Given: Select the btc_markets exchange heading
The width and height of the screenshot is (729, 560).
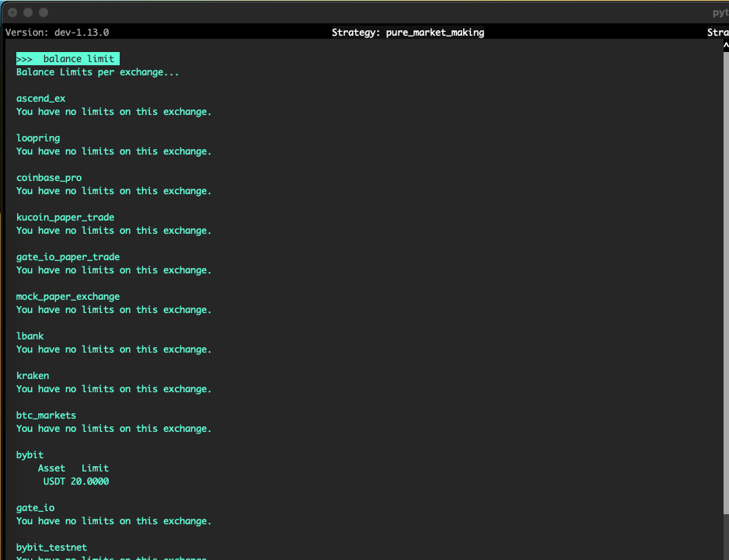Looking at the screenshot, I should coord(46,416).
